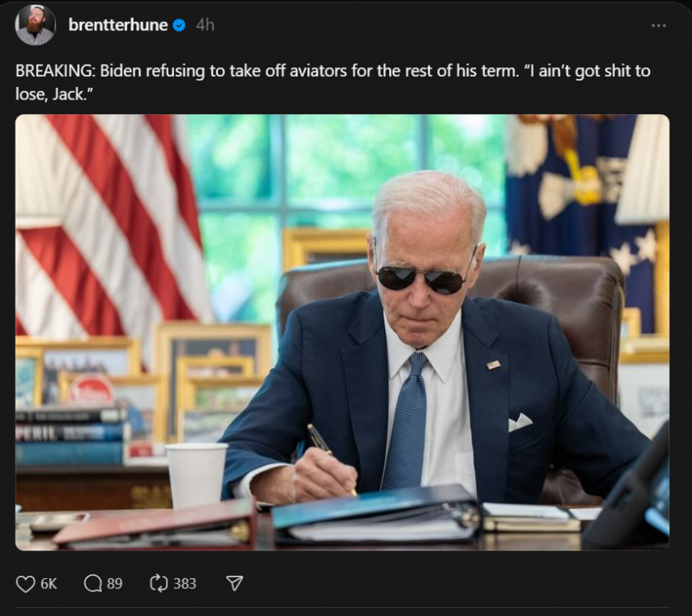Open replies using the comment bubble icon

point(93,583)
